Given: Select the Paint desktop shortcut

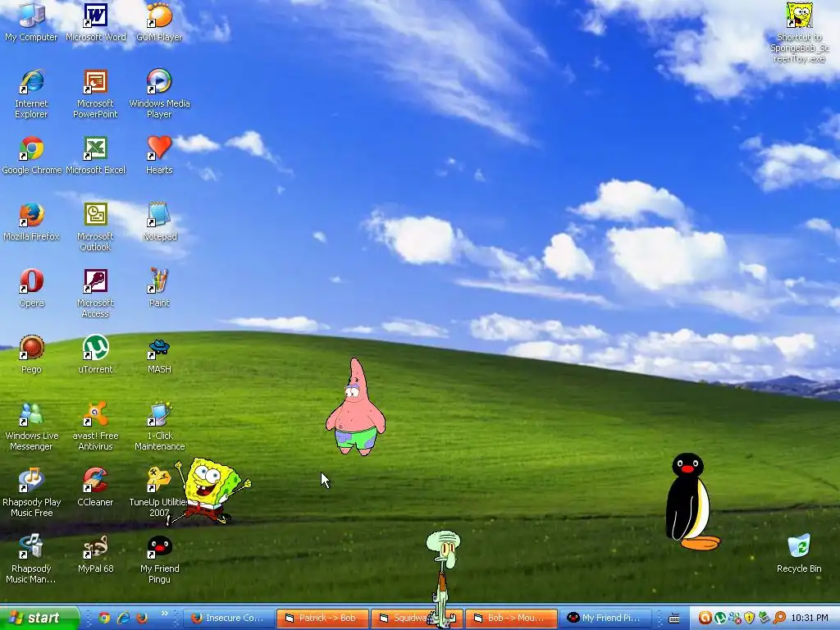Looking at the screenshot, I should click(x=159, y=288).
